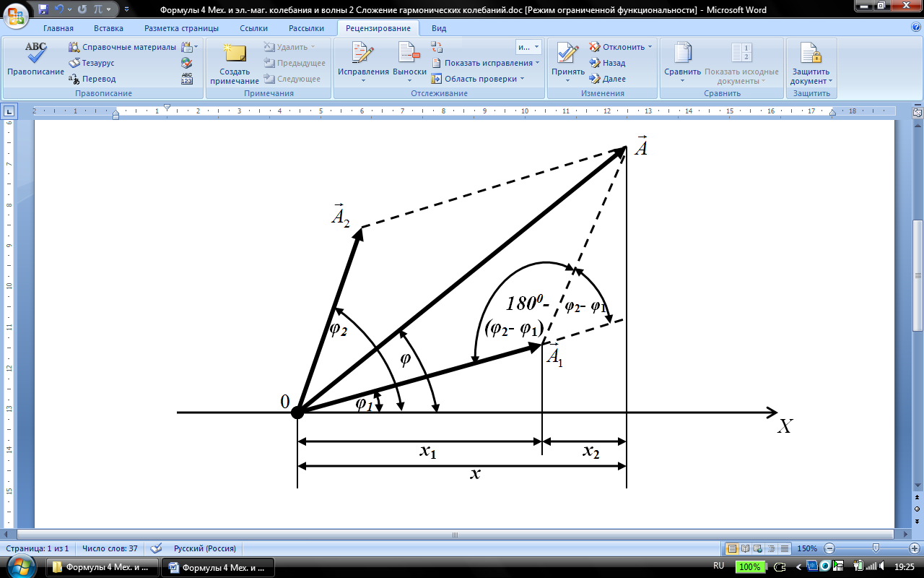924x578 pixels.
Task: Switch to Draft view
Action: tap(784, 548)
